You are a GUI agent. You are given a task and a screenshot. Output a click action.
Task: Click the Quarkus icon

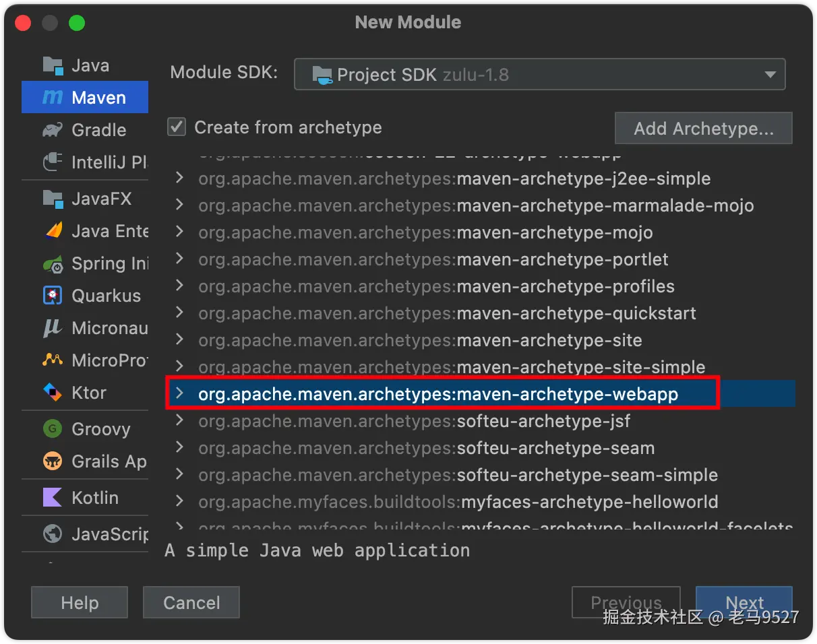53,296
